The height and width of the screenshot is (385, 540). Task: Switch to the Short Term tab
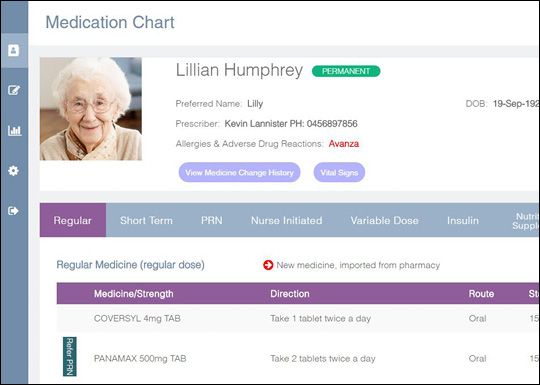pyautogui.click(x=146, y=220)
